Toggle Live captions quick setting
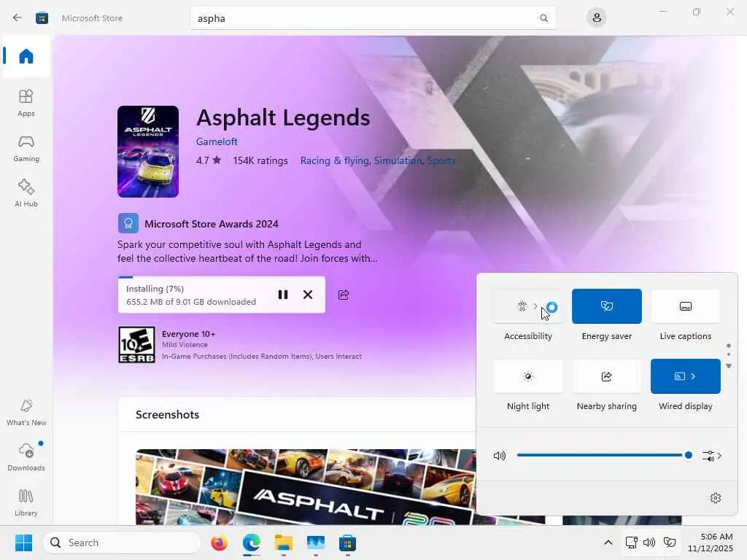The width and height of the screenshot is (747, 560). tap(686, 306)
